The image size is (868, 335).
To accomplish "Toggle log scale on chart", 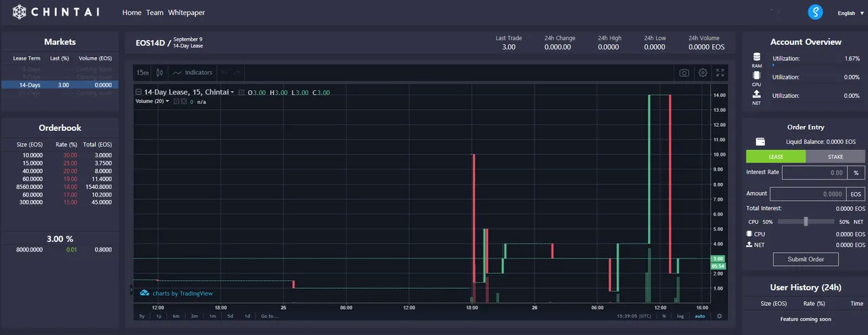I will (x=680, y=316).
